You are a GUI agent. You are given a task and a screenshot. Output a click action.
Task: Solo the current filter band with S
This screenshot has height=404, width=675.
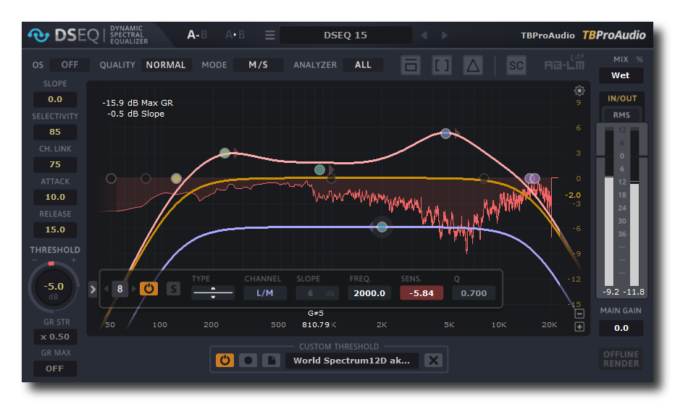(173, 289)
